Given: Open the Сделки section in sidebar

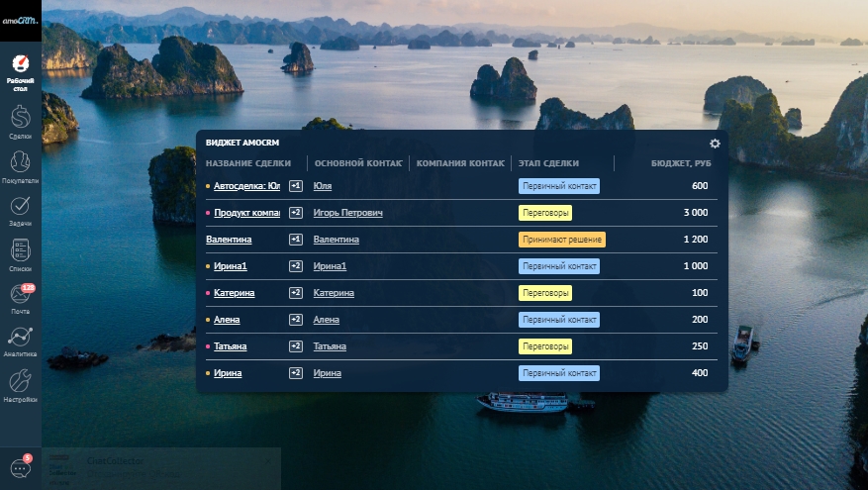Looking at the screenshot, I should pyautogui.click(x=20, y=121).
